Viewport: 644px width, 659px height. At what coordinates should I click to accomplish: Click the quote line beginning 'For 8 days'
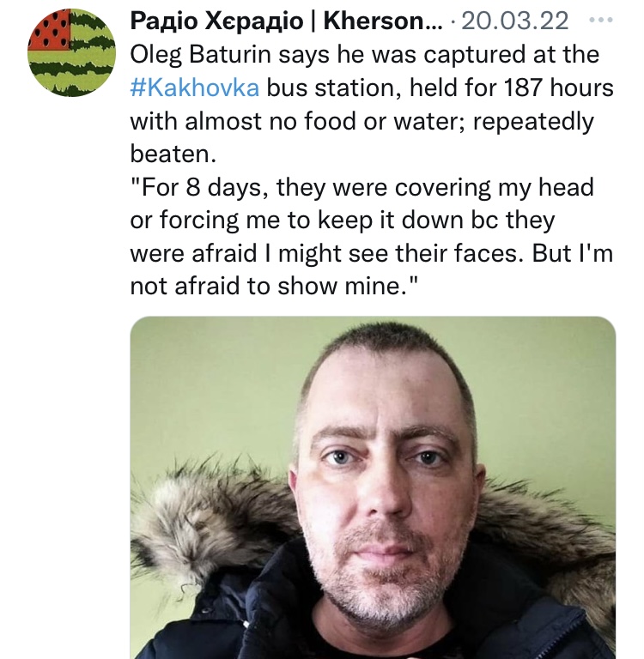pos(361,187)
